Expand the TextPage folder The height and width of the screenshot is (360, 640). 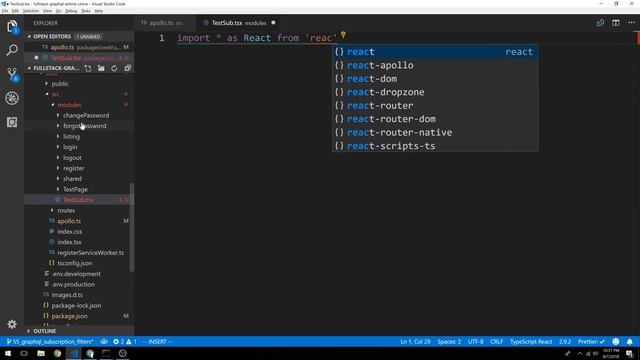[x=76, y=189]
